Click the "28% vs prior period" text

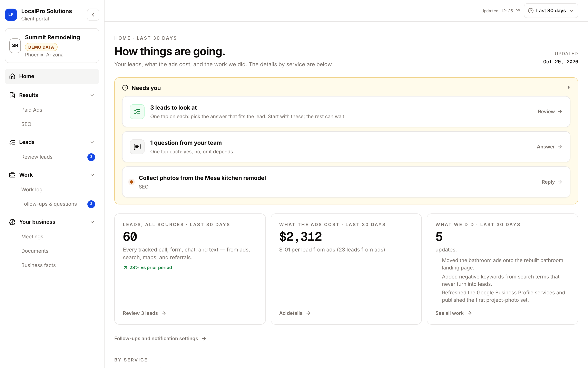pos(151,267)
